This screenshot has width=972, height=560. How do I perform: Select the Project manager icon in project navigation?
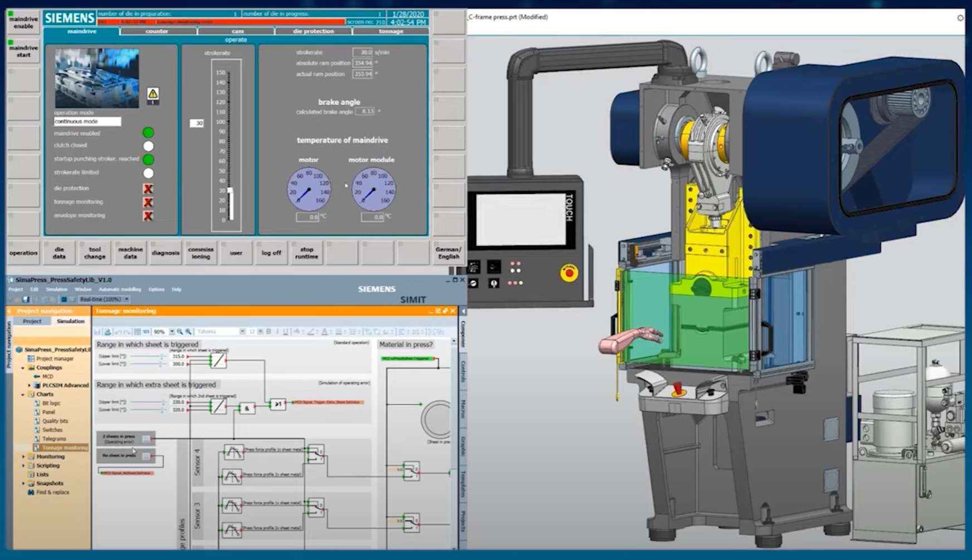[31, 358]
